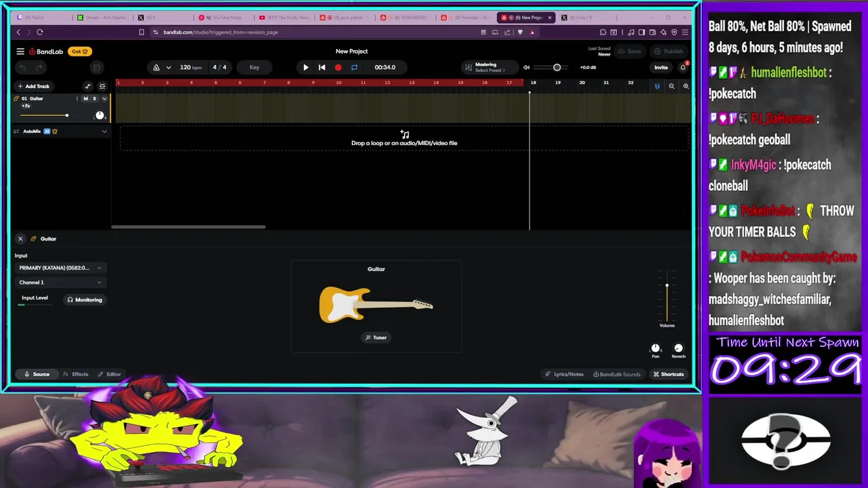Image resolution: width=868 pixels, height=488 pixels.
Task: Go back in browser
Action: 18,32
